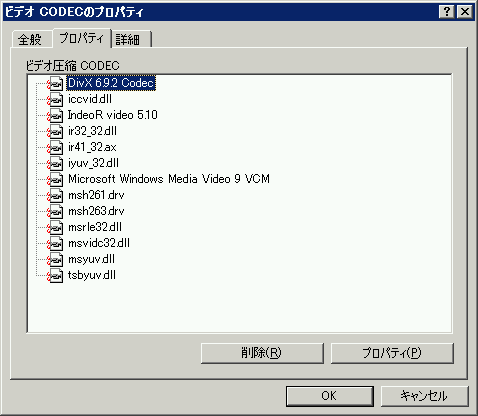Select Microsoft Windows Media Video 9 VCM
This screenshot has height=416, width=478.
click(169, 179)
